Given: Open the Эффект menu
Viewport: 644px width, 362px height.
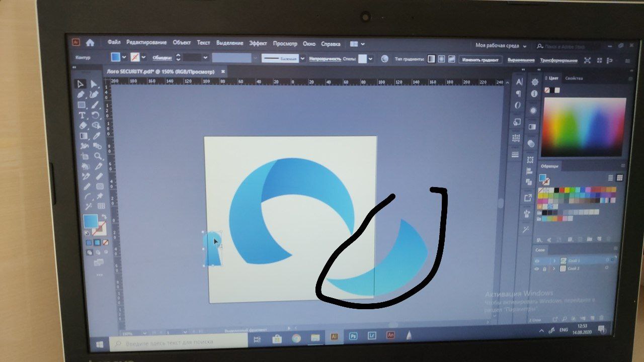Looking at the screenshot, I should [x=258, y=44].
